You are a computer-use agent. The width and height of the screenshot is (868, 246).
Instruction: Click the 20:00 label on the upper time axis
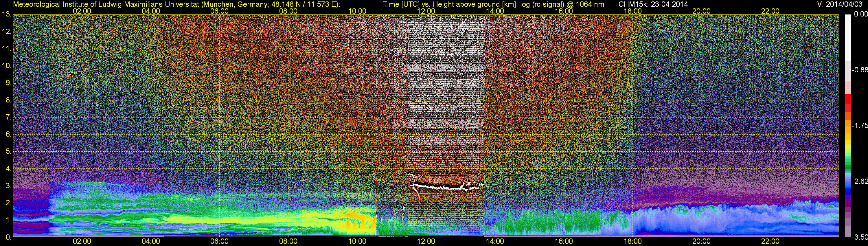tap(702, 11)
